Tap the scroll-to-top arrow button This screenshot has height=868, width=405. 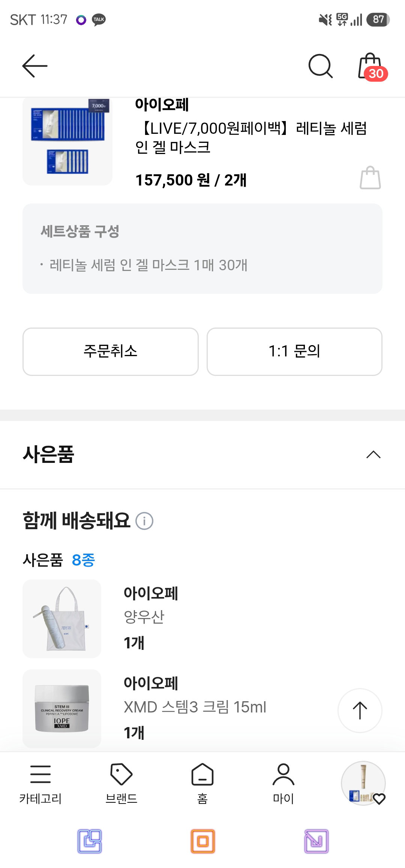click(x=360, y=710)
